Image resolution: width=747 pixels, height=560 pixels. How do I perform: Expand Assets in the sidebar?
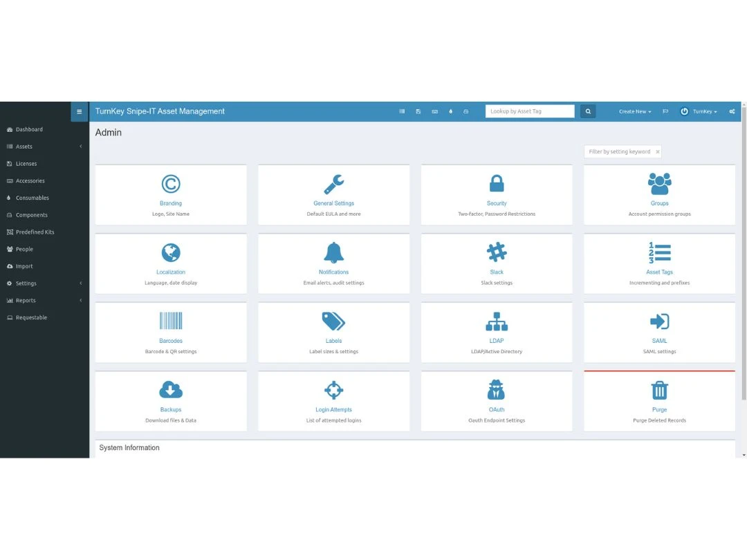[x=24, y=147]
